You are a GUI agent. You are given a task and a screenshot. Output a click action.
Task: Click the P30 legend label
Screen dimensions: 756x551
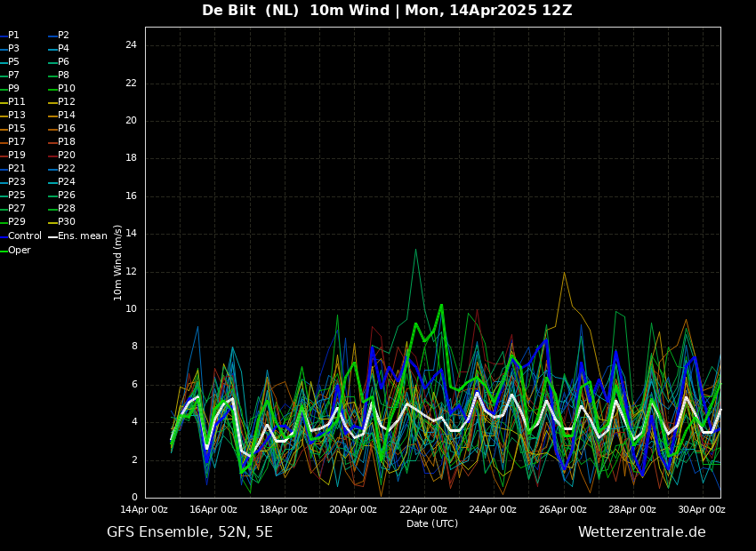point(66,222)
